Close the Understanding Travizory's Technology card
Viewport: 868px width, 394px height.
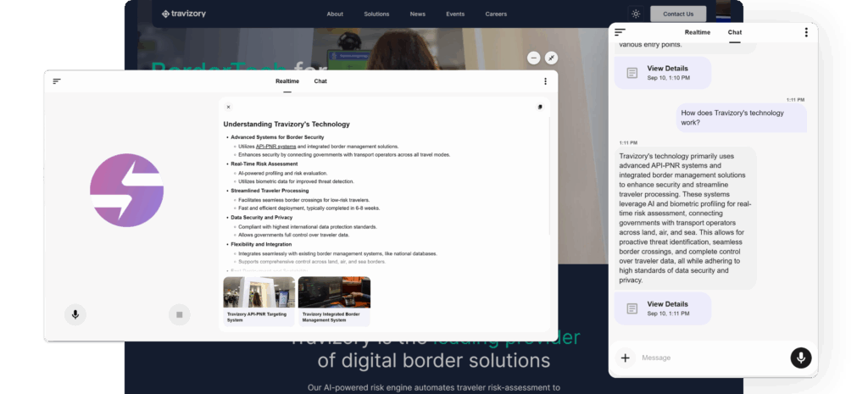click(228, 108)
